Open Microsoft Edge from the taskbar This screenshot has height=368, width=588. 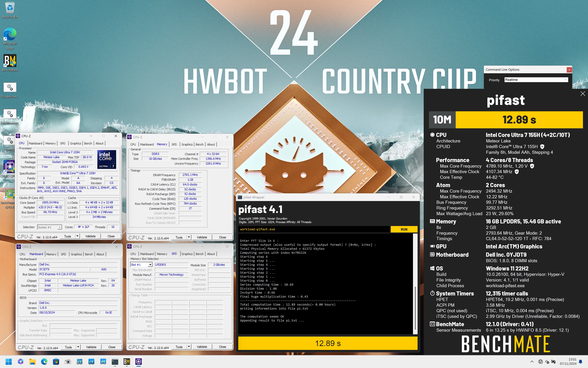44,362
